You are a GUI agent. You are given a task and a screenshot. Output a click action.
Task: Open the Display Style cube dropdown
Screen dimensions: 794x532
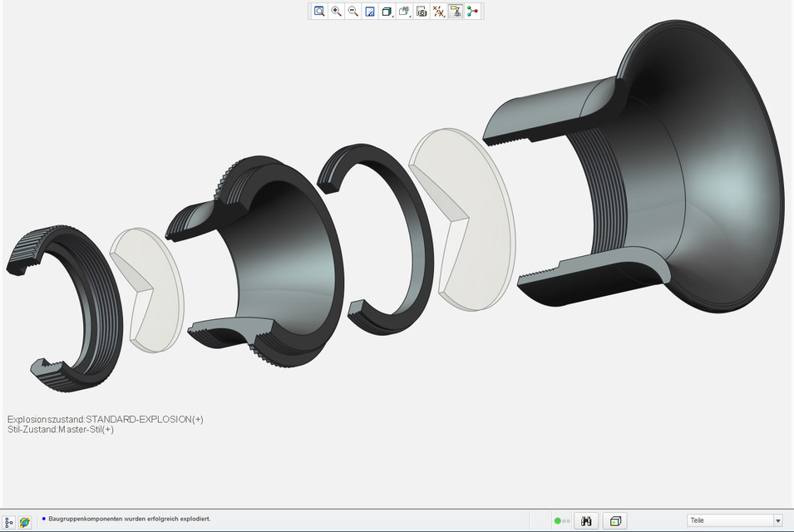(x=387, y=12)
